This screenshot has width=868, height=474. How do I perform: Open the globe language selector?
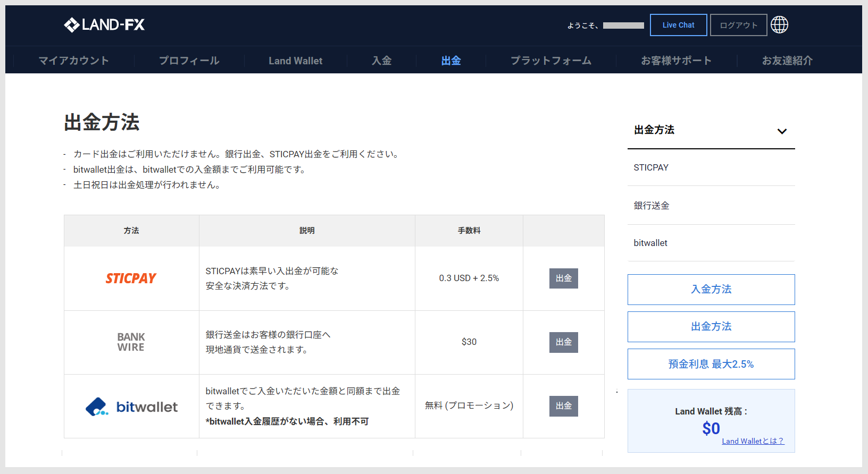pyautogui.click(x=779, y=25)
